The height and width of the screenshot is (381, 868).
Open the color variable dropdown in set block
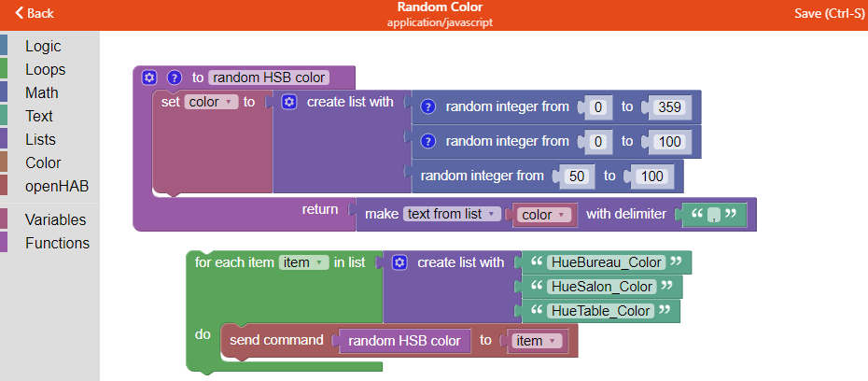tap(211, 102)
